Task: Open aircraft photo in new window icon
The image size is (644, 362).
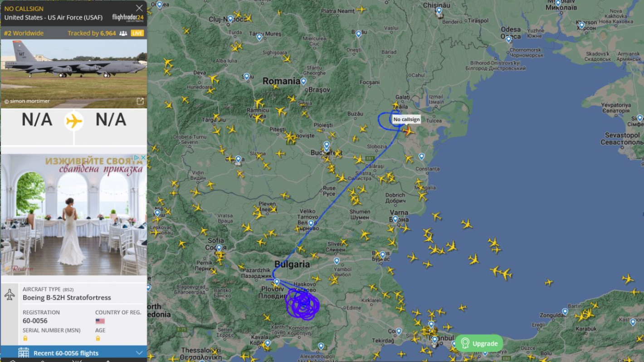Action: (140, 101)
